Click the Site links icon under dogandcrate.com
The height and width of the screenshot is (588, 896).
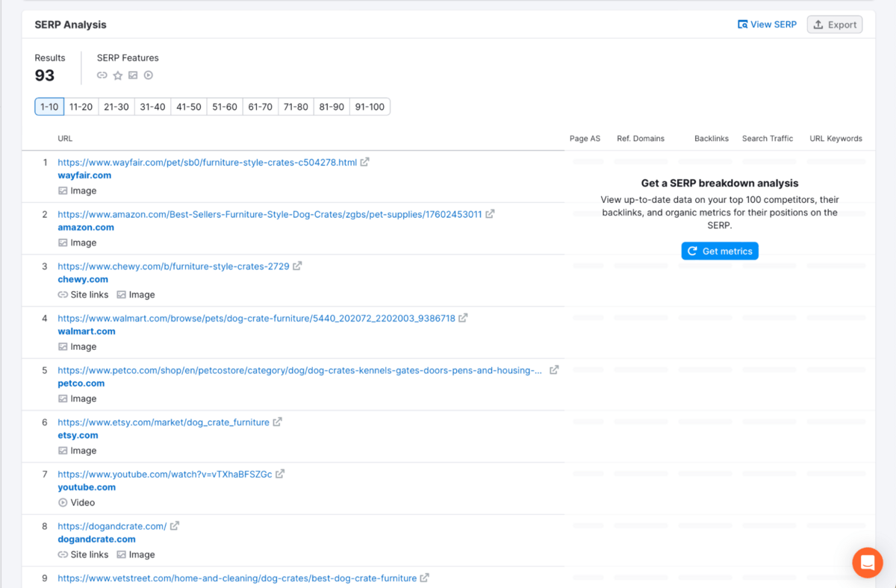pos(63,555)
